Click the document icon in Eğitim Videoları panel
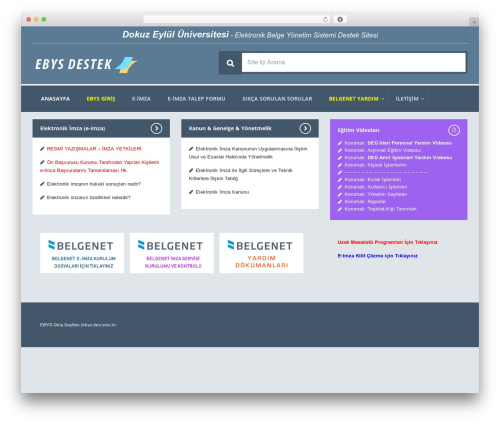Image resolution: width=500 pixels, height=423 pixels. 454,130
